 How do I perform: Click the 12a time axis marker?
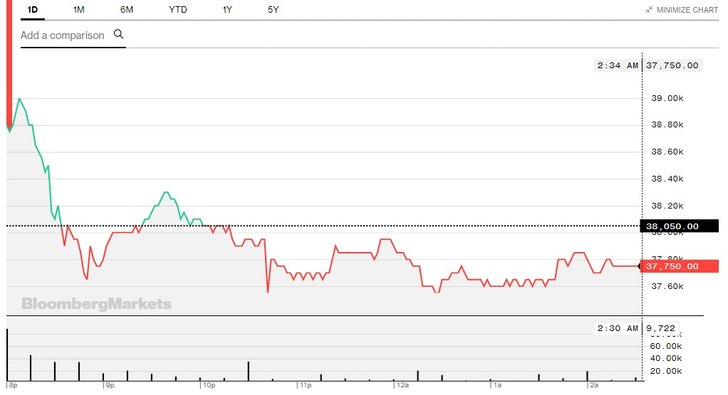click(402, 385)
